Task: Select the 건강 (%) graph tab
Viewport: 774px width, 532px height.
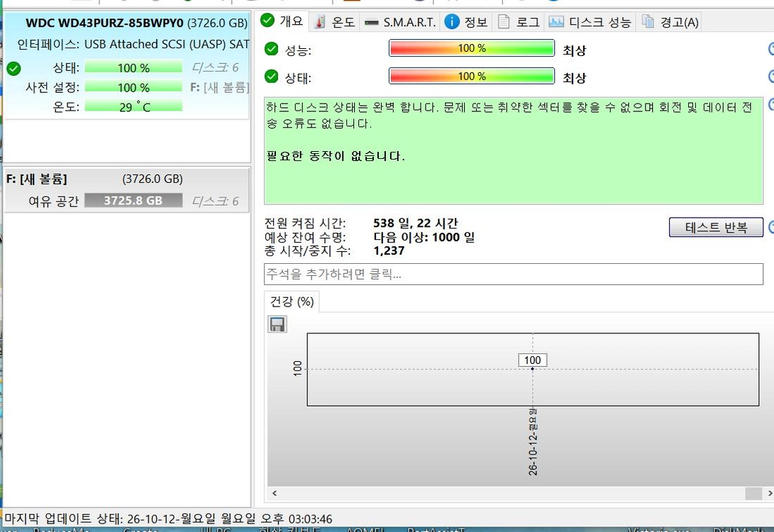Action: click(x=292, y=301)
